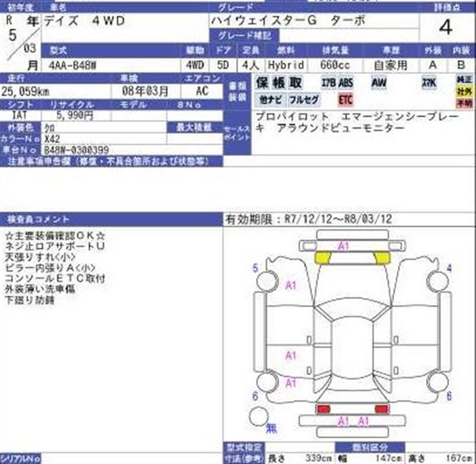Click the inspection date 08年03月
The width and height of the screenshot is (476, 464).
click(x=145, y=91)
